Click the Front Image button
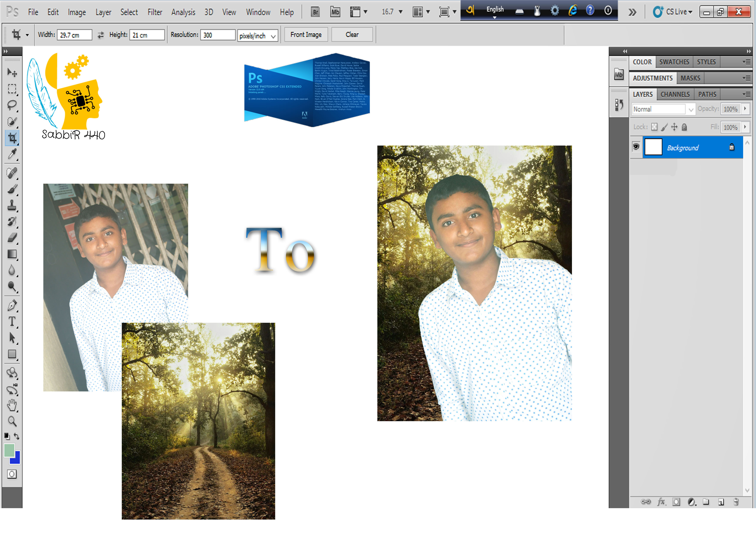 [306, 34]
